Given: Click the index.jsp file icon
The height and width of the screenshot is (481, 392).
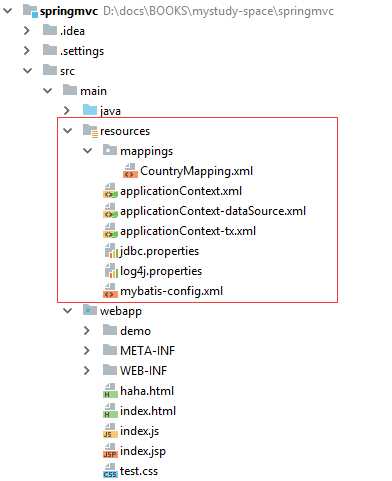Looking at the screenshot, I should [110, 451].
